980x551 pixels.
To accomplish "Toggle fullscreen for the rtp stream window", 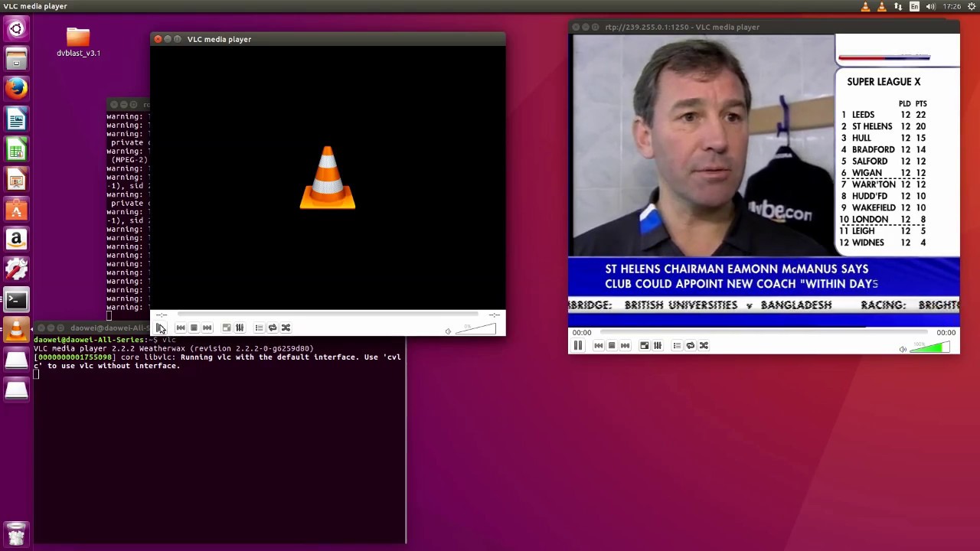I will click(x=645, y=345).
